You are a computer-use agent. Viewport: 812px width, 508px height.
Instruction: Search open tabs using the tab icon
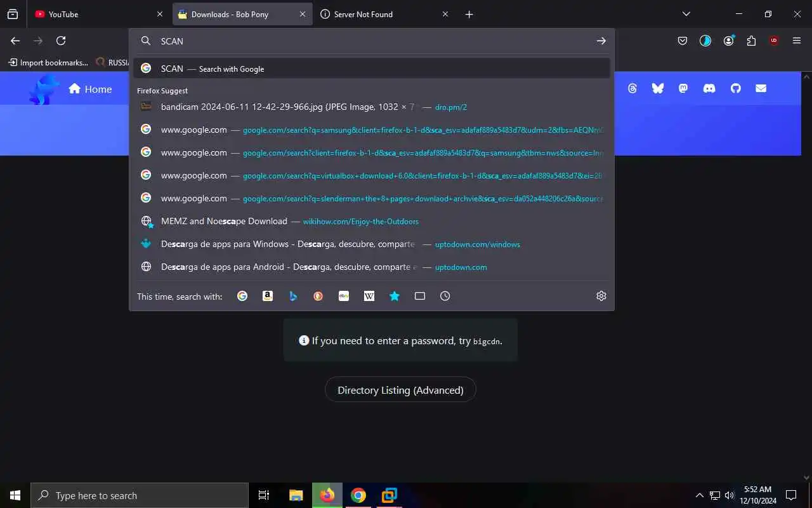pos(420,296)
